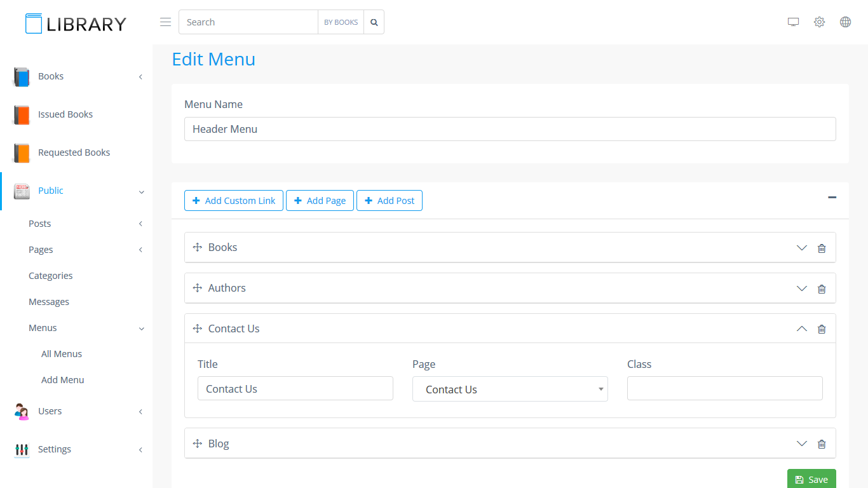The width and height of the screenshot is (868, 488).
Task: Remove the Blog menu item with trash icon
Action: (x=822, y=444)
